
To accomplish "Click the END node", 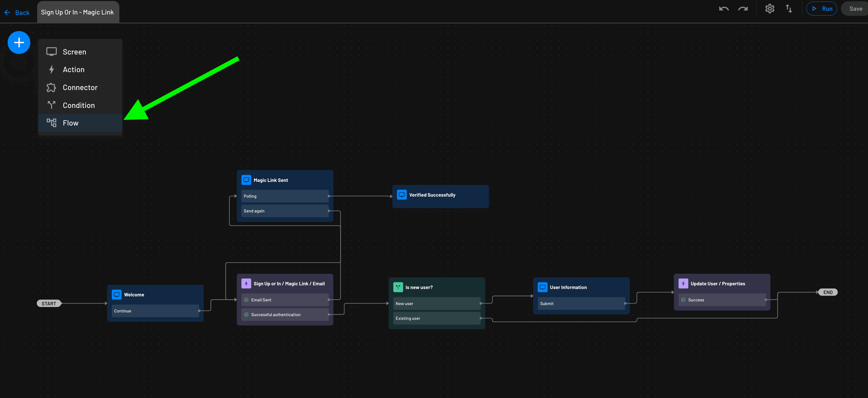I will [x=828, y=292].
